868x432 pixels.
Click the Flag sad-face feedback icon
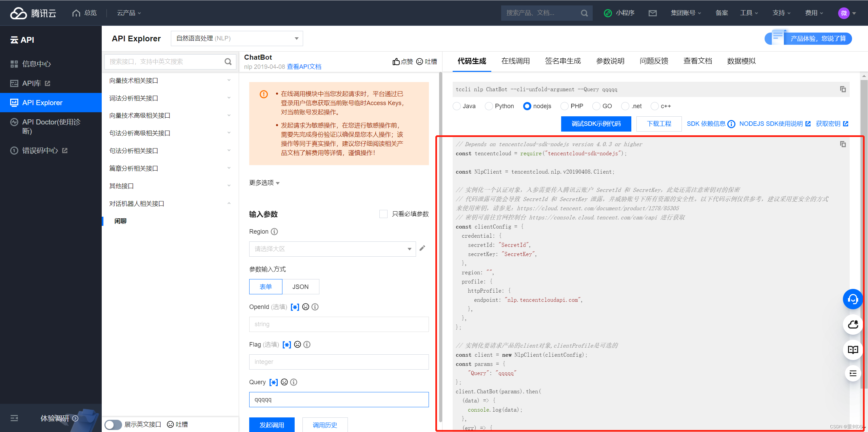pyautogui.click(x=297, y=345)
